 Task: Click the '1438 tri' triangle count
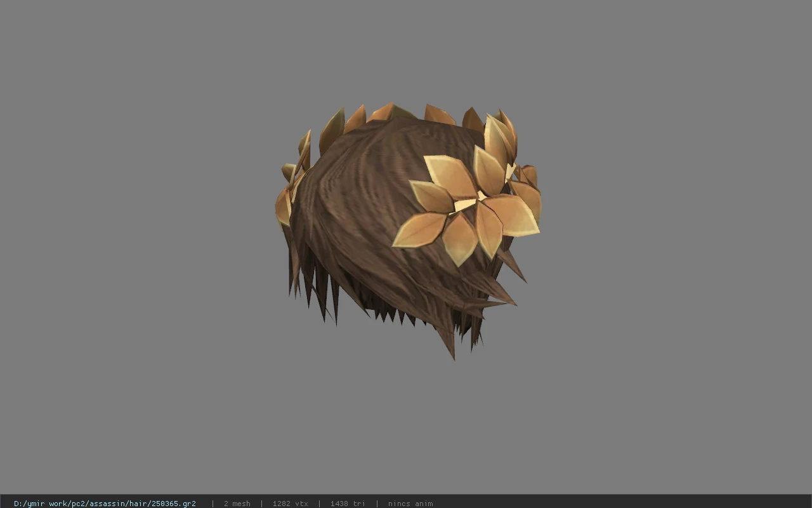pyautogui.click(x=348, y=504)
